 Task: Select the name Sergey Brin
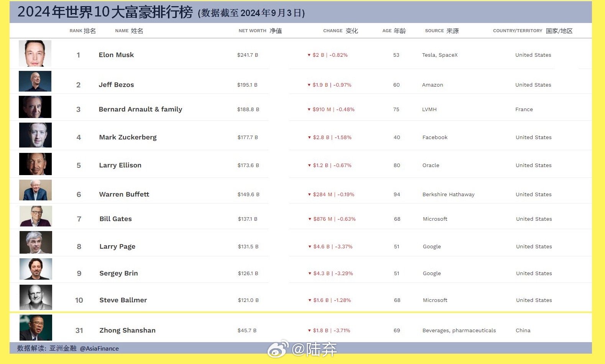[118, 273]
